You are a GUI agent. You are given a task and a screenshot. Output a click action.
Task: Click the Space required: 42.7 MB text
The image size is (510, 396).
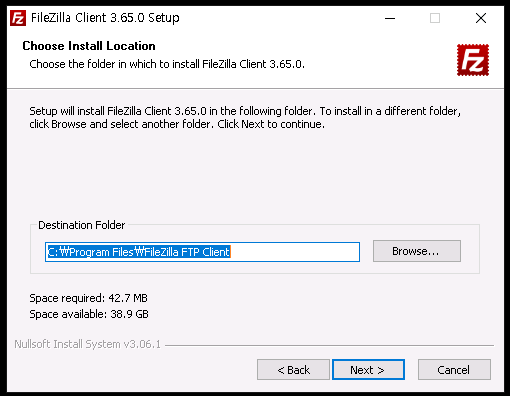88,298
